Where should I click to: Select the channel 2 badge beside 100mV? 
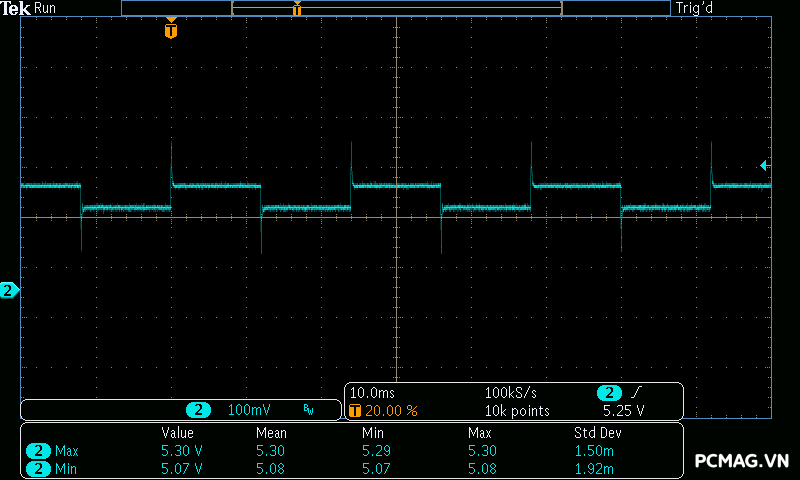[x=199, y=410]
